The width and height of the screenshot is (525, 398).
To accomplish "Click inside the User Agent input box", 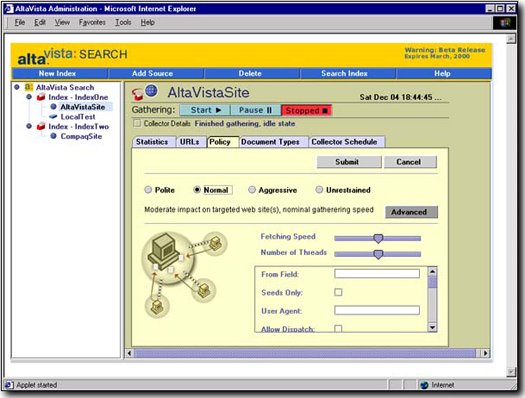I will pyautogui.click(x=377, y=310).
